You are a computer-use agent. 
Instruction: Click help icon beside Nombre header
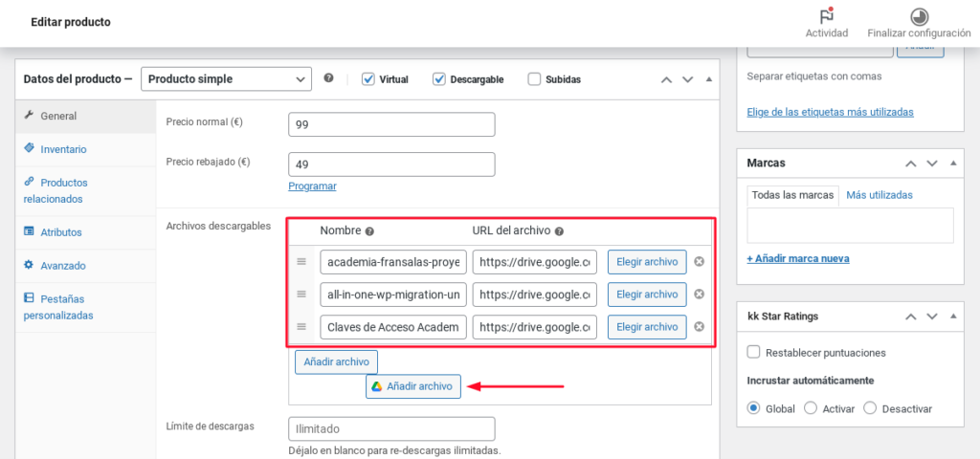click(x=369, y=231)
